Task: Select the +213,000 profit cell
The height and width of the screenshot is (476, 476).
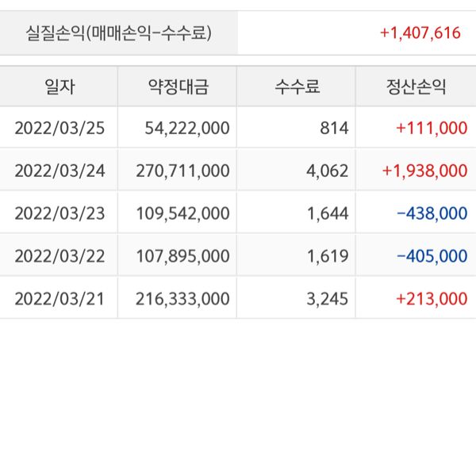Action: [432, 298]
